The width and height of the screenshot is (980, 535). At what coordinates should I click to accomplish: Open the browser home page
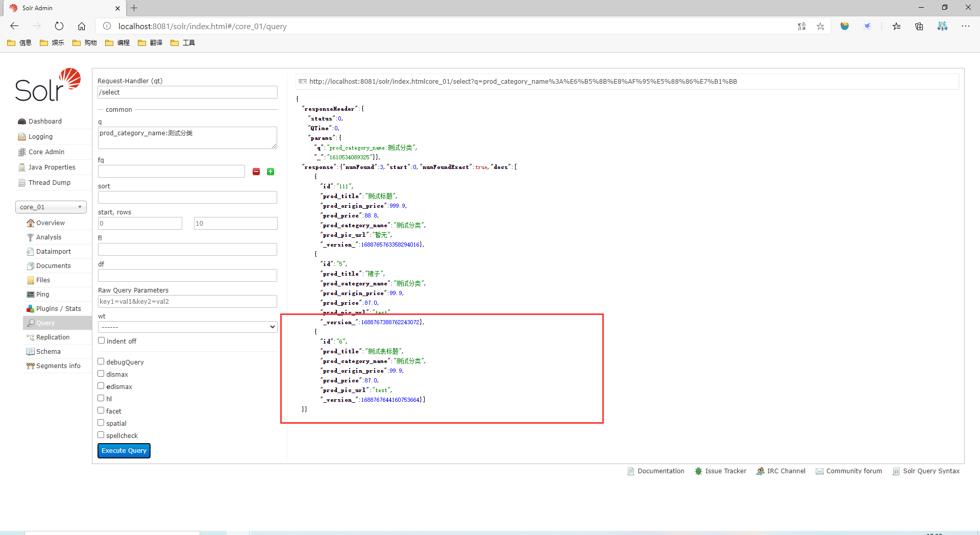tap(82, 26)
